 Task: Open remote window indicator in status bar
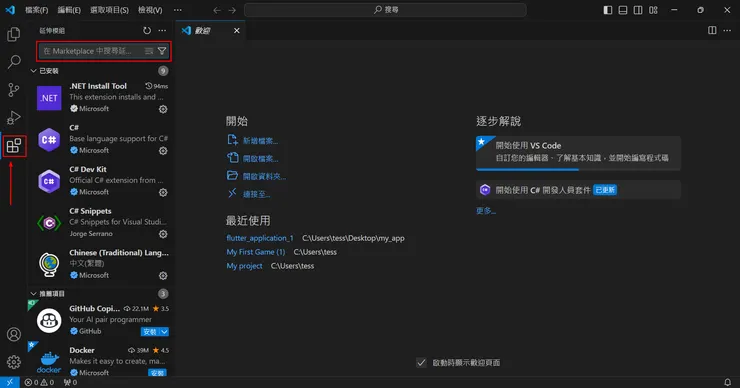coord(9,382)
